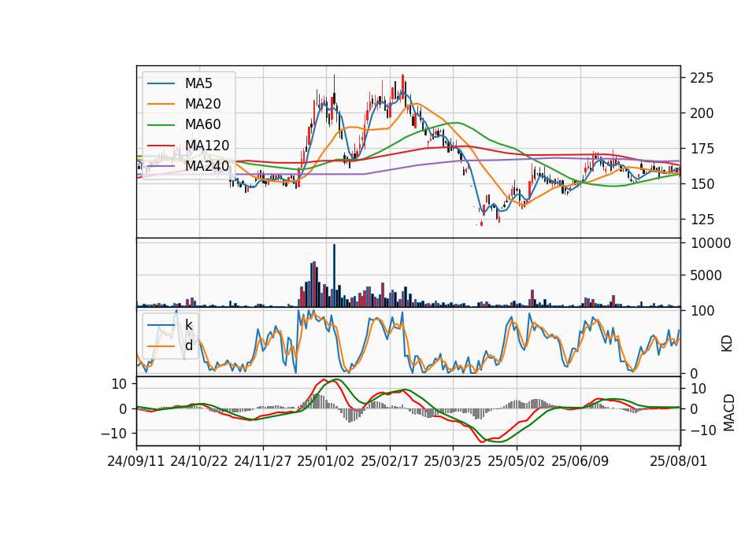The height and width of the screenshot is (543, 756).
Task: Click the 25/02/17 date axis label
Action: coord(389,461)
